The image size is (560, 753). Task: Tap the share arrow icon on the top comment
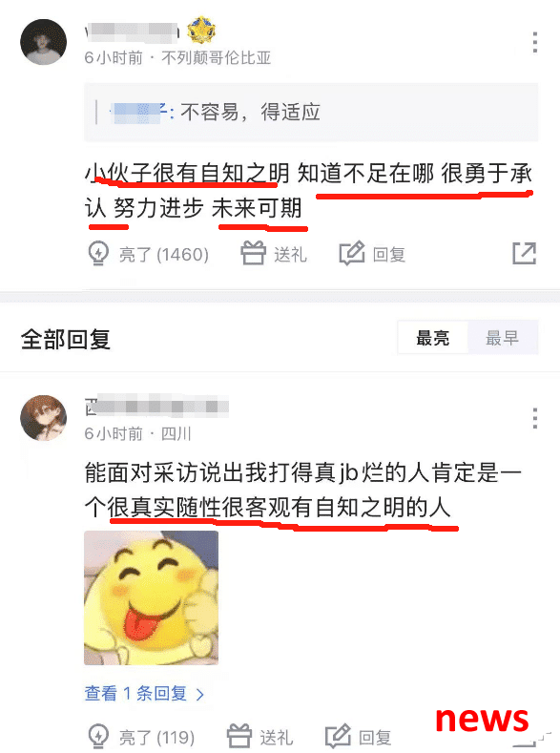[x=524, y=253]
